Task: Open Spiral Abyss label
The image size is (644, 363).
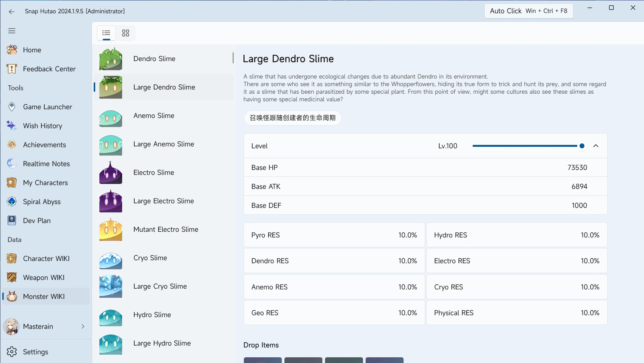Action: point(42,202)
